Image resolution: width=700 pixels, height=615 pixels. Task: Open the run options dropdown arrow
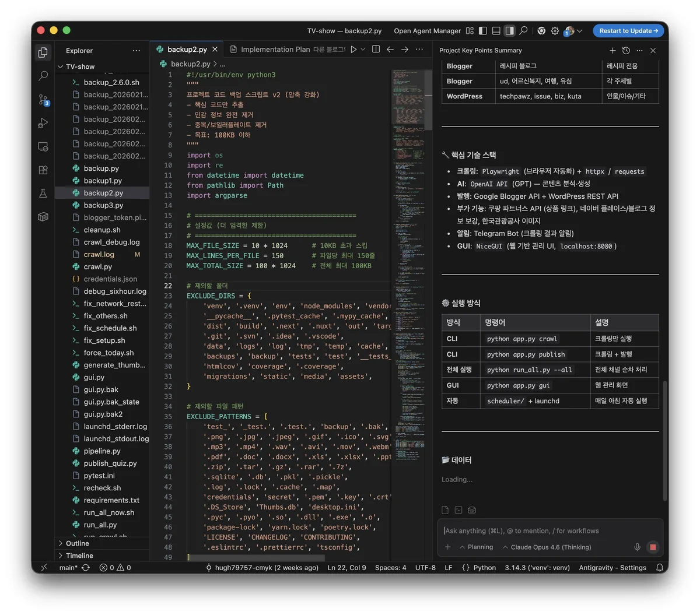pyautogui.click(x=363, y=50)
